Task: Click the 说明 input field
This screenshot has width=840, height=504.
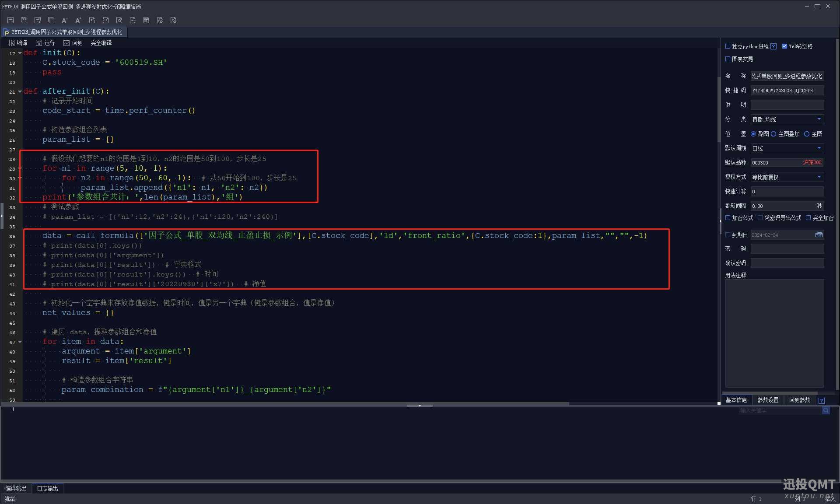Action: (787, 105)
